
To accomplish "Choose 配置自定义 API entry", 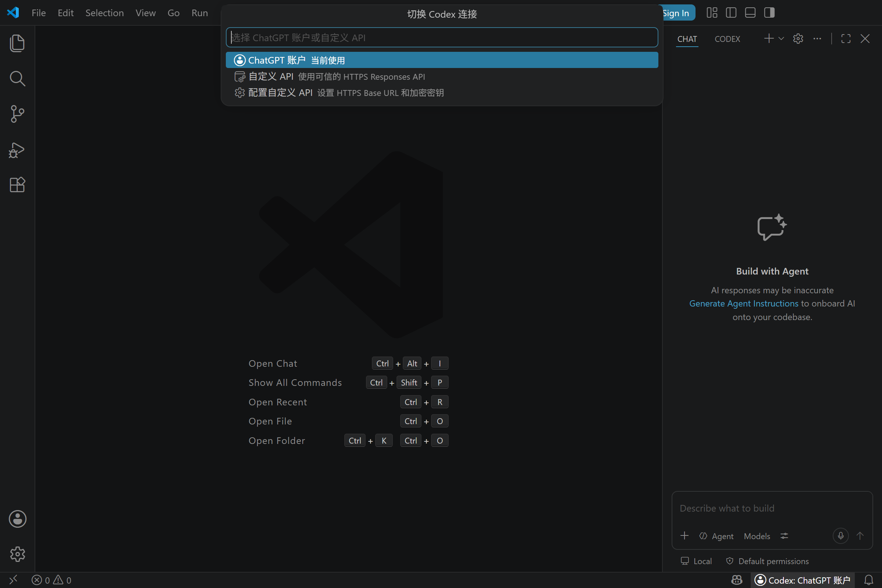I will [x=442, y=93].
